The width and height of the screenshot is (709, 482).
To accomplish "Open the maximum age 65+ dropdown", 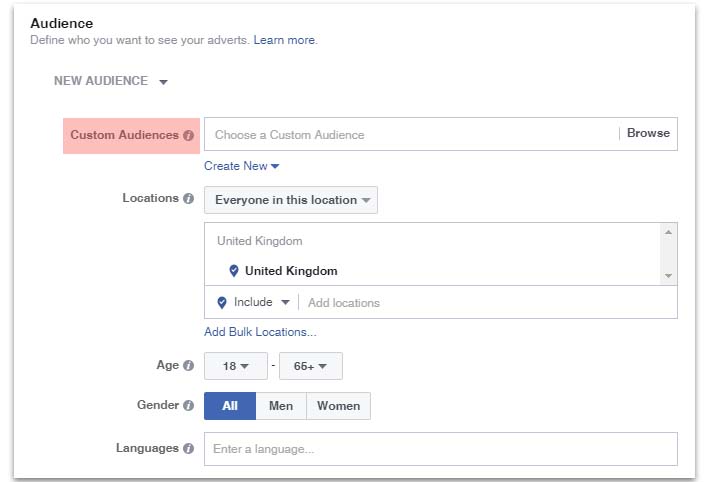I will point(311,366).
